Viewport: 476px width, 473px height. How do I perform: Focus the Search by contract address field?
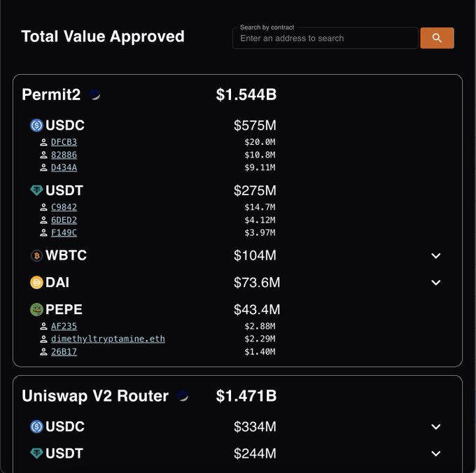(325, 38)
